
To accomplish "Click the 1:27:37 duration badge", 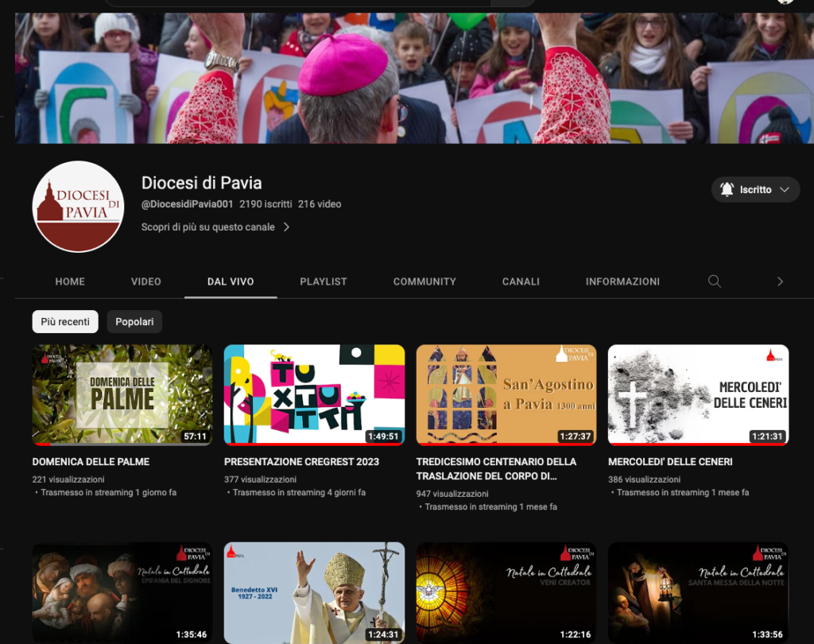I will point(576,436).
